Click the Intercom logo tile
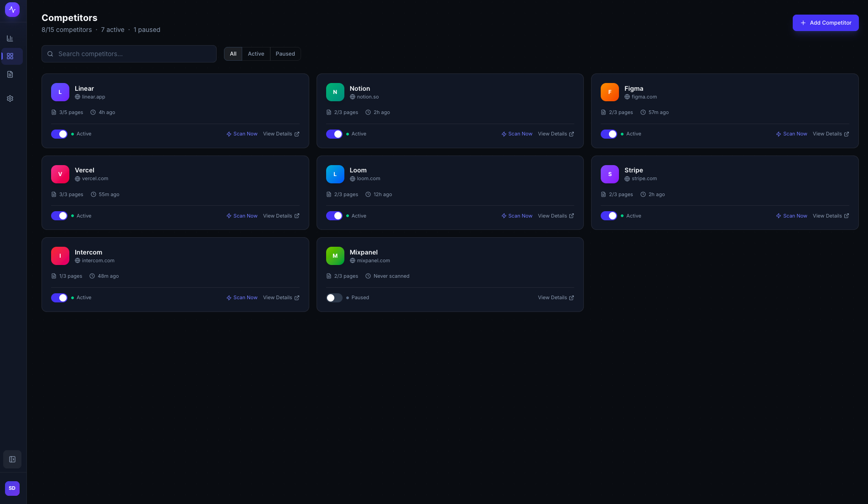The width and height of the screenshot is (868, 504). pyautogui.click(x=60, y=256)
